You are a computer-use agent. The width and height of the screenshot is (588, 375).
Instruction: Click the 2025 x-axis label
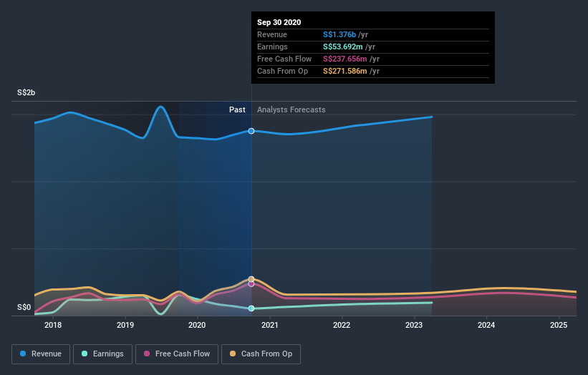559,325
